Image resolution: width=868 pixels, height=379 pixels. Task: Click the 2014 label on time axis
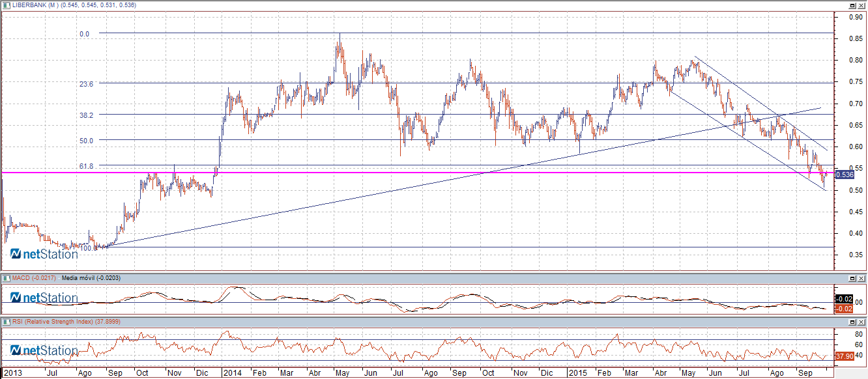pos(232,374)
